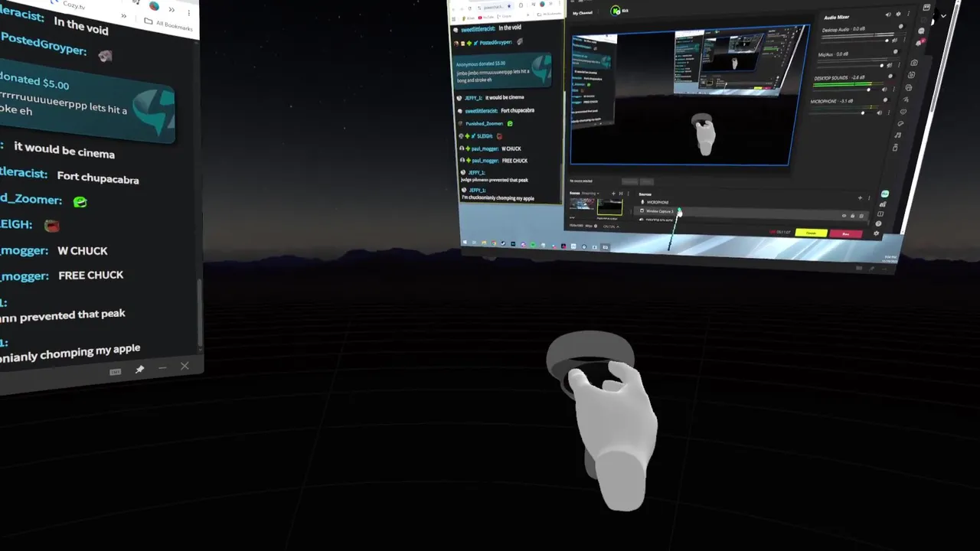980x551 pixels.
Task: Click the browser address bar in the small window
Action: (x=494, y=8)
